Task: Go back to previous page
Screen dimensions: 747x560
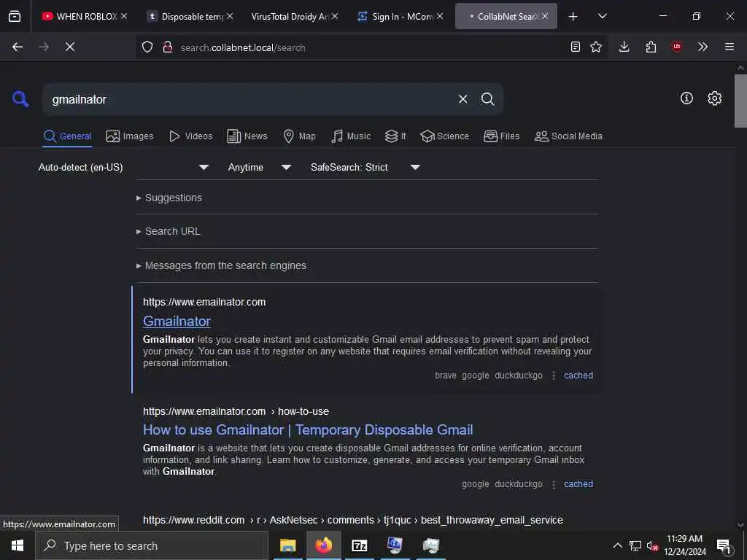Action: click(18, 47)
